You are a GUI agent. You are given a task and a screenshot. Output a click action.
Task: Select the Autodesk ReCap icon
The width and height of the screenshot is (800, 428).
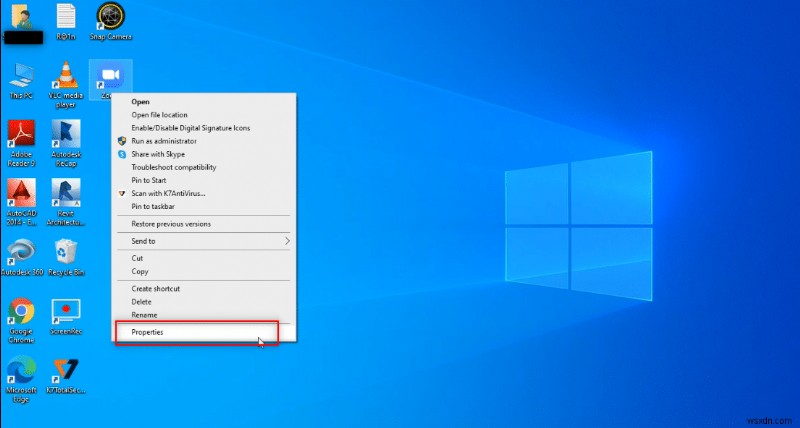pos(66,143)
